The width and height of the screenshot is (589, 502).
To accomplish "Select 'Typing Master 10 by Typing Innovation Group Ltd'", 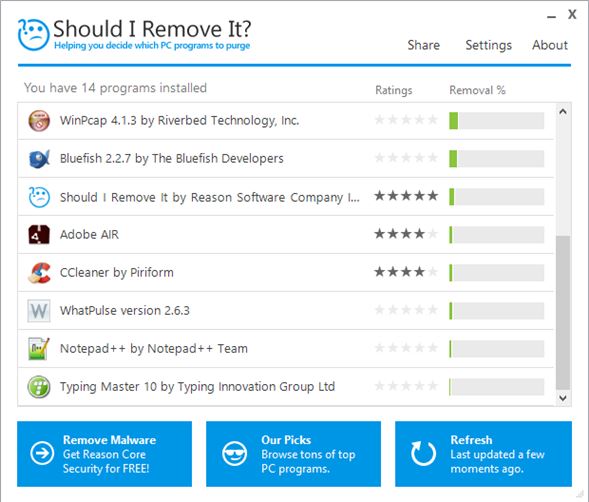I will [197, 387].
